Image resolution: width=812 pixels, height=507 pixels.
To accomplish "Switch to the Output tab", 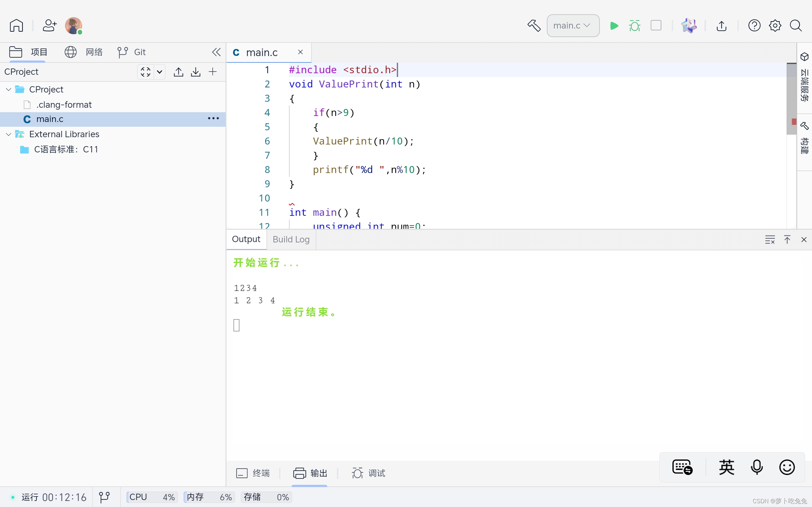I will (246, 239).
